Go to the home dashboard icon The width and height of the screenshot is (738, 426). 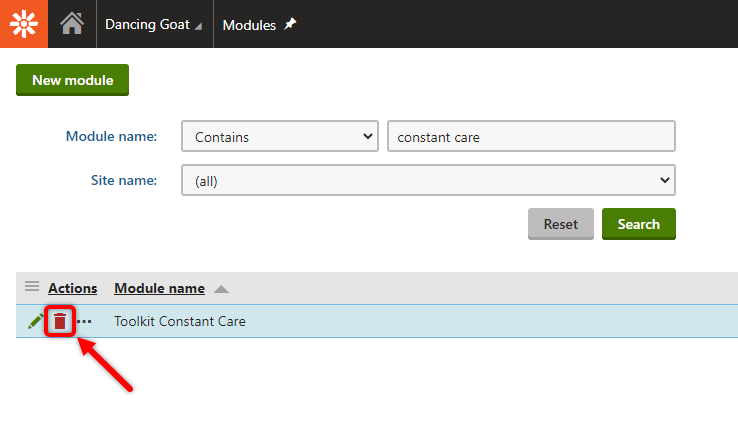pyautogui.click(x=72, y=24)
